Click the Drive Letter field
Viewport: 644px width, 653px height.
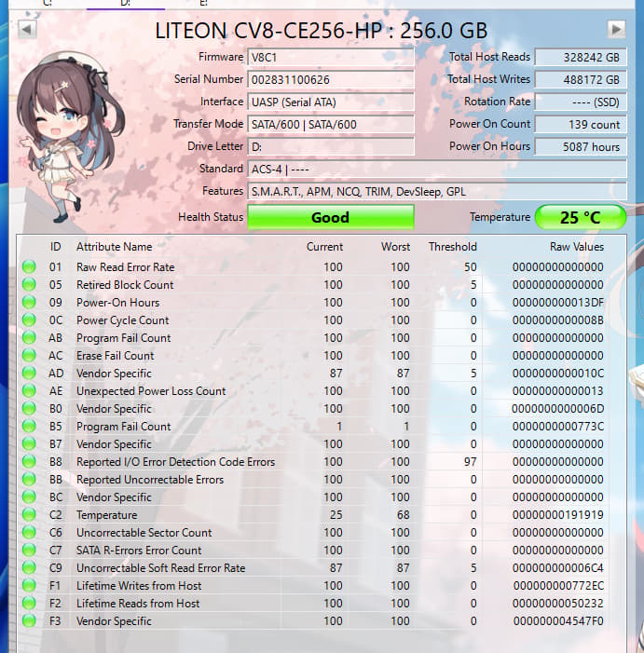coord(331,146)
